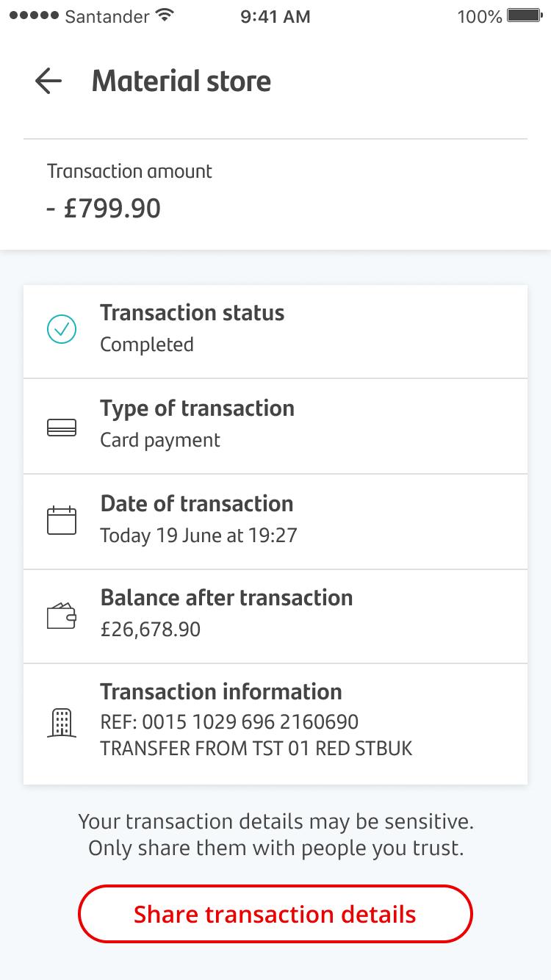Tap the balance value £26,678.90

coord(151,630)
